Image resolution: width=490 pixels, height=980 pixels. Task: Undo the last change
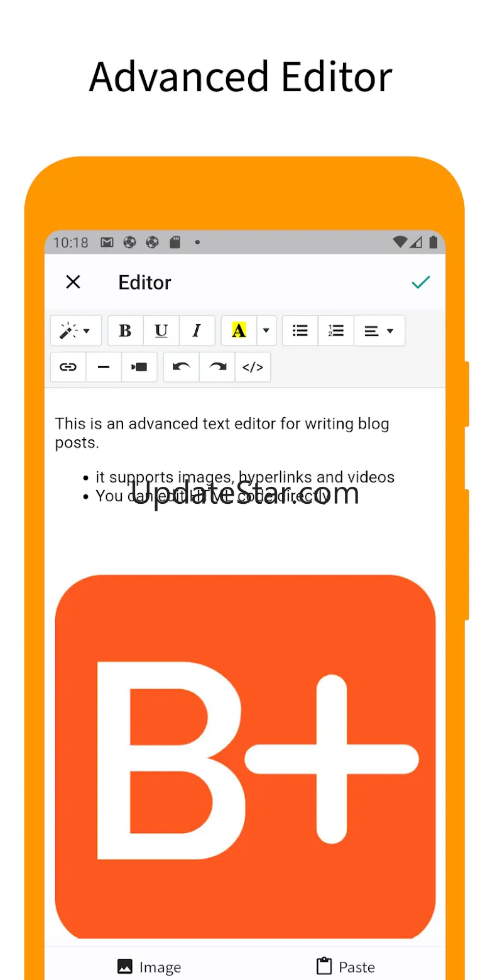coord(182,367)
